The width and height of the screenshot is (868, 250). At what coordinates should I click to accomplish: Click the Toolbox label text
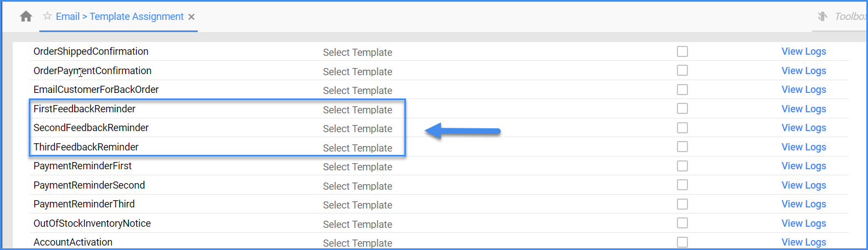tap(851, 17)
